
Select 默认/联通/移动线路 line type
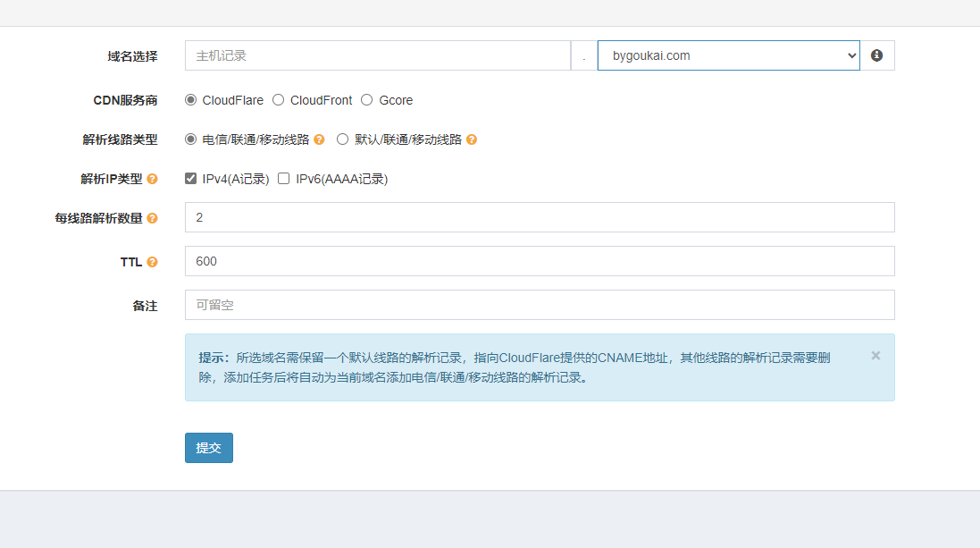(x=342, y=139)
